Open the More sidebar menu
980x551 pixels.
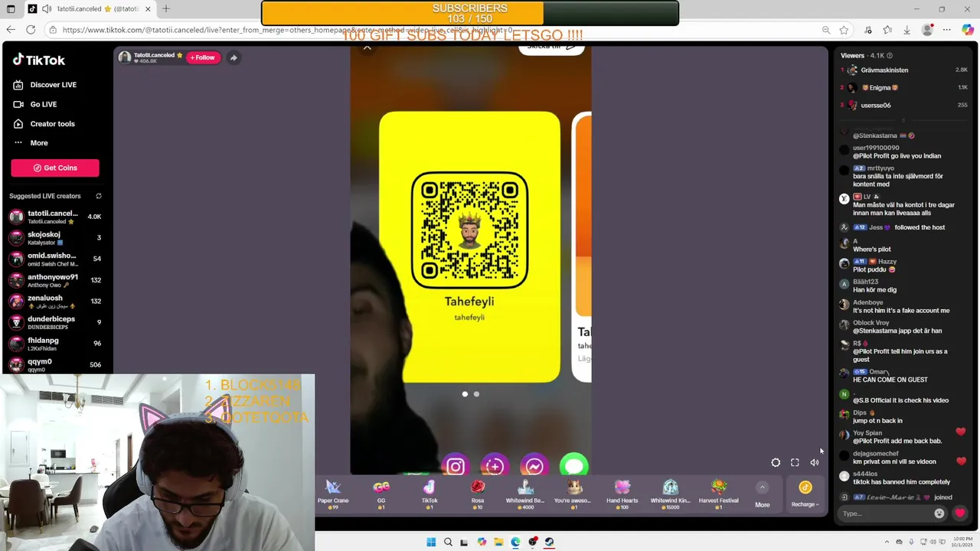point(31,143)
